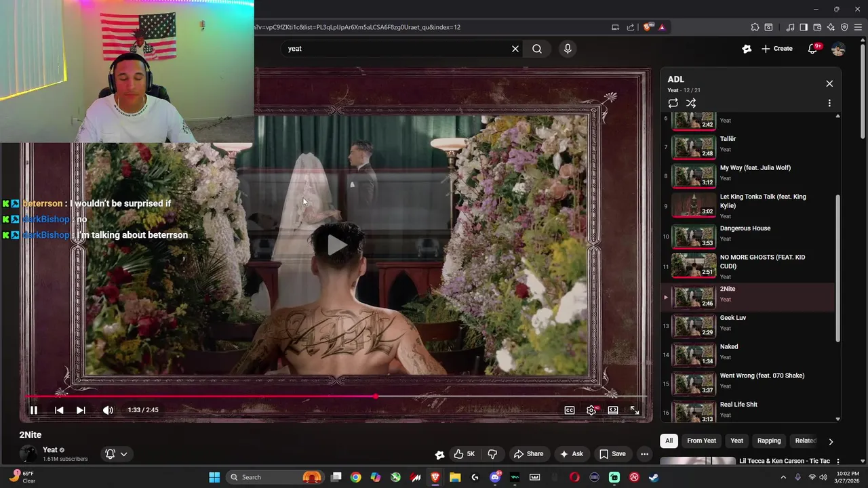This screenshot has width=868, height=488.
Task: Play 'My Way (feat. Julia Wolf)' track
Action: [x=747, y=176]
